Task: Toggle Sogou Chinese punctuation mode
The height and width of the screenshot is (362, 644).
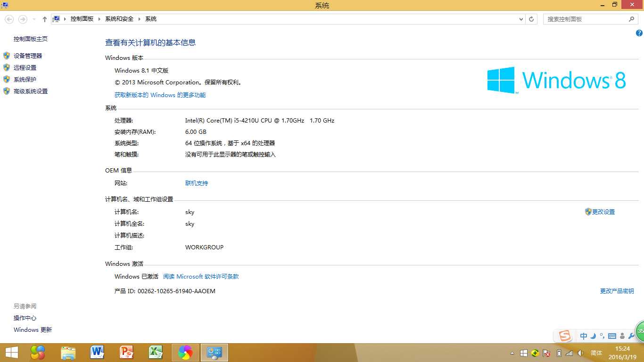Action: point(602,336)
